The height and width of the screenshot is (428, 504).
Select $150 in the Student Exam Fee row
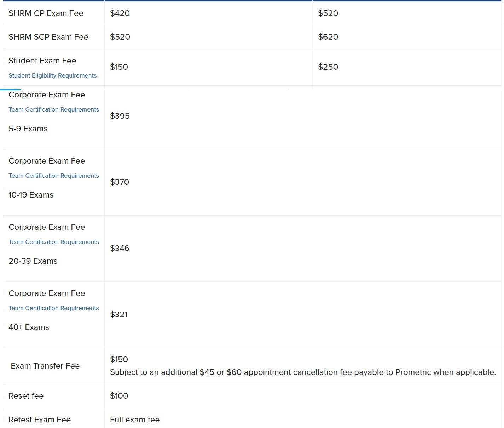119,67
